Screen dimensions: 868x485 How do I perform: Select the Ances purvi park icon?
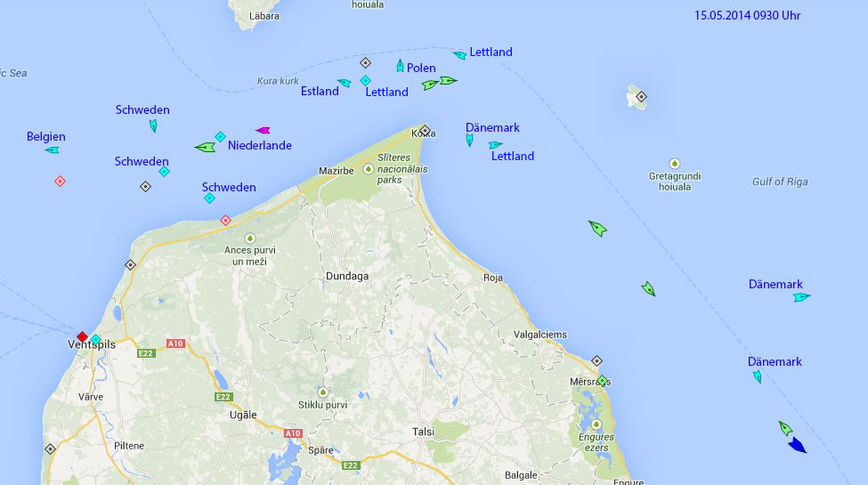pyautogui.click(x=249, y=238)
